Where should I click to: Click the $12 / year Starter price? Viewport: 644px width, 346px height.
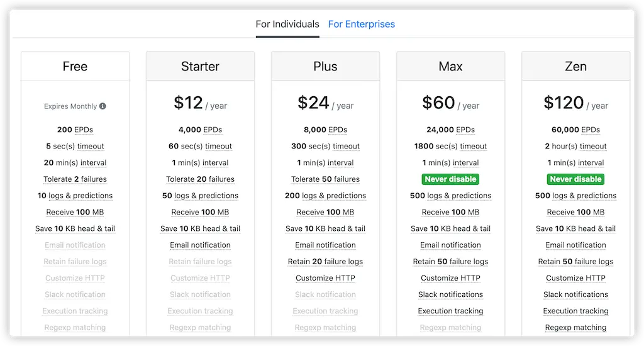point(201,103)
